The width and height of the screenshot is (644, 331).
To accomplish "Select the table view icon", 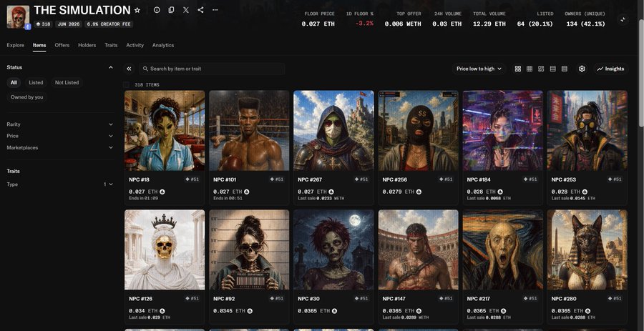I will tap(565, 69).
